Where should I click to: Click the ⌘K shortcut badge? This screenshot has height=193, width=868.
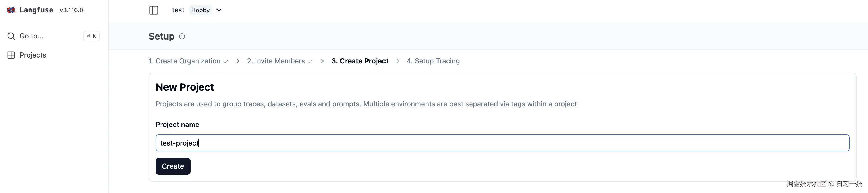tap(91, 36)
